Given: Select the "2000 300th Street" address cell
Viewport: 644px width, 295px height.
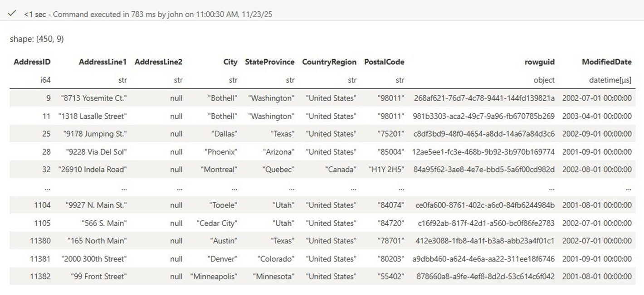Looking at the screenshot, I should [x=94, y=259].
